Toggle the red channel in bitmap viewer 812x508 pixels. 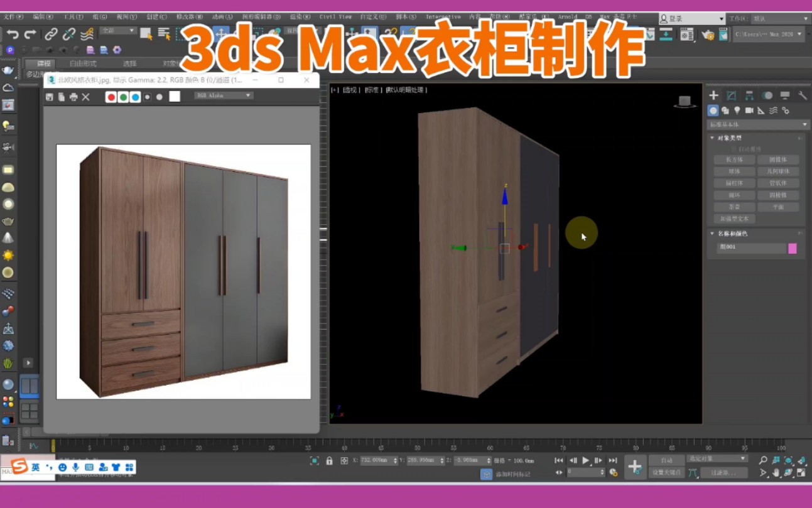point(111,97)
